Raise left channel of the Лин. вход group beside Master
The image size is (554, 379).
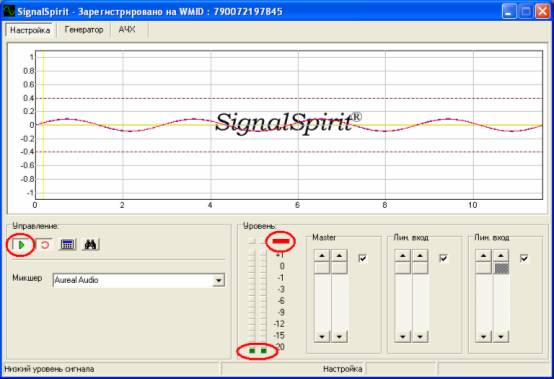(402, 255)
